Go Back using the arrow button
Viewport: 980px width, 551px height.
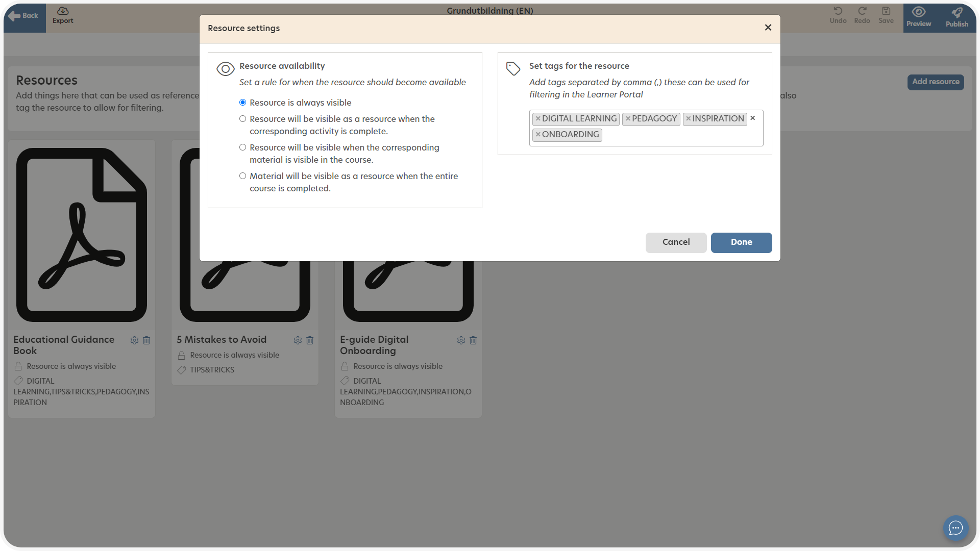[x=24, y=16]
